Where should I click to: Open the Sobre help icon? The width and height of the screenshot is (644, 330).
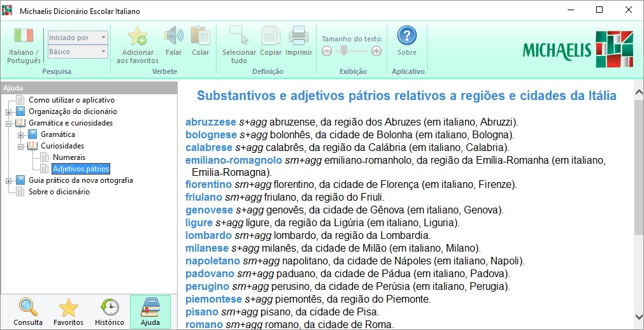pyautogui.click(x=407, y=36)
